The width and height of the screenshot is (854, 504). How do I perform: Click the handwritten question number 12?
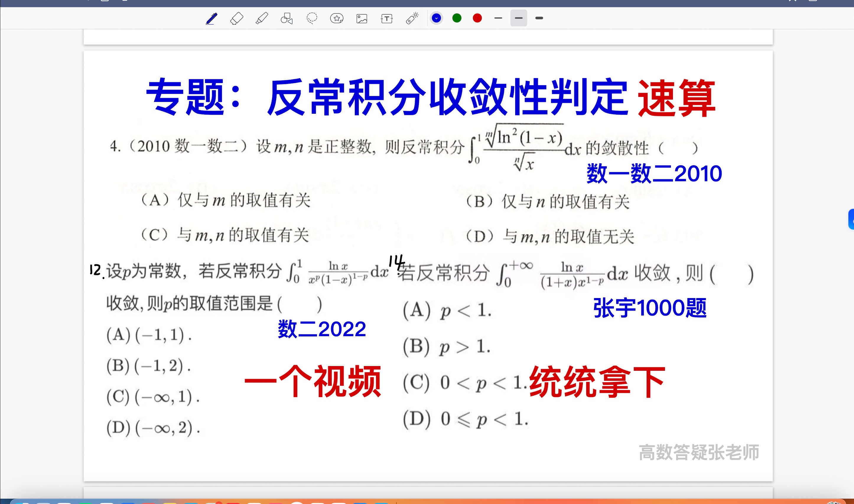pos(96,271)
